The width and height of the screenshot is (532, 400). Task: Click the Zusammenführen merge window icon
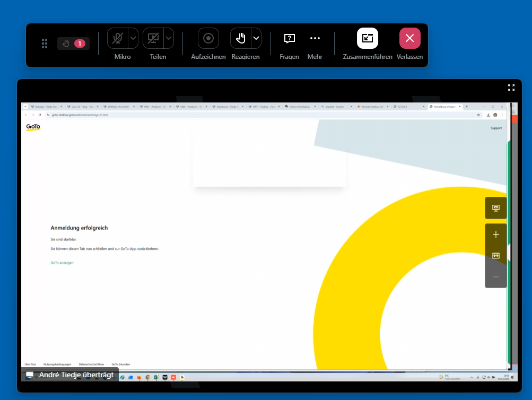tap(368, 38)
